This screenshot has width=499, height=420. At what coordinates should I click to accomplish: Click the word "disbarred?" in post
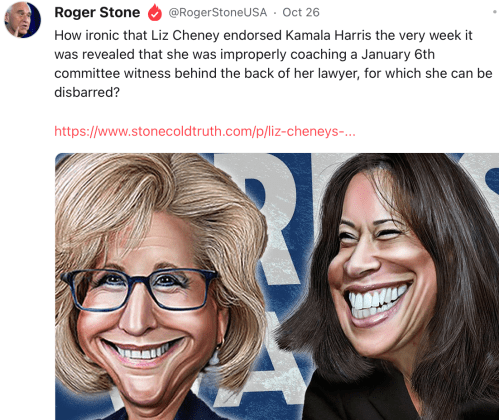click(87, 92)
